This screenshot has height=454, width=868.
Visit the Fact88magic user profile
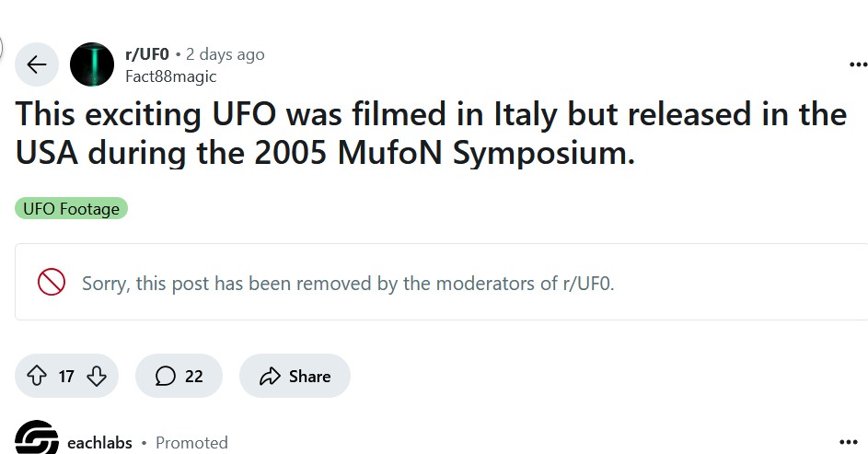click(170, 76)
